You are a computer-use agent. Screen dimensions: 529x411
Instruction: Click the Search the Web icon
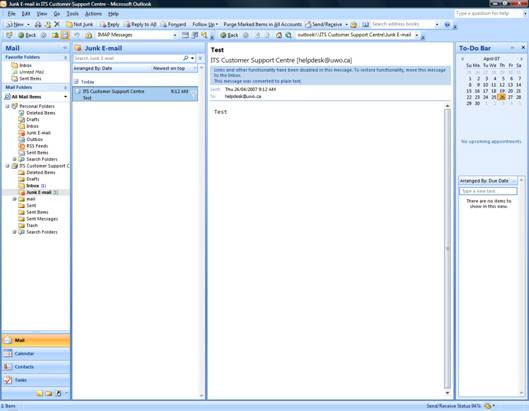pos(288,35)
